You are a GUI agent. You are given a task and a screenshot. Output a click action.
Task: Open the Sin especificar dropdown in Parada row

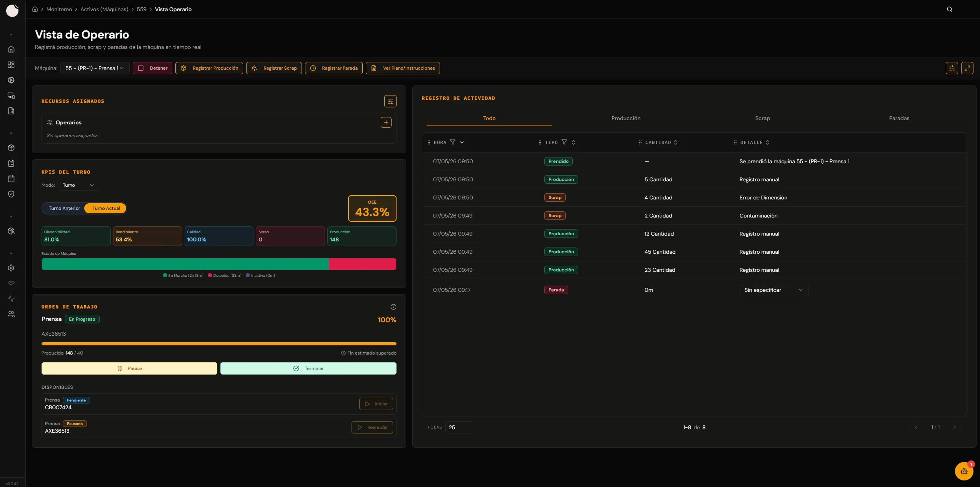[774, 290]
